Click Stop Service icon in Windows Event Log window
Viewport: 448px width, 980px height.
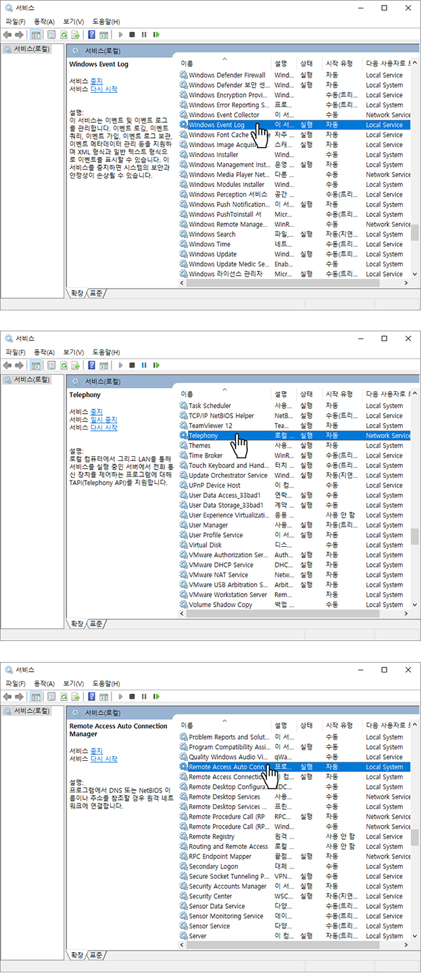click(x=132, y=34)
